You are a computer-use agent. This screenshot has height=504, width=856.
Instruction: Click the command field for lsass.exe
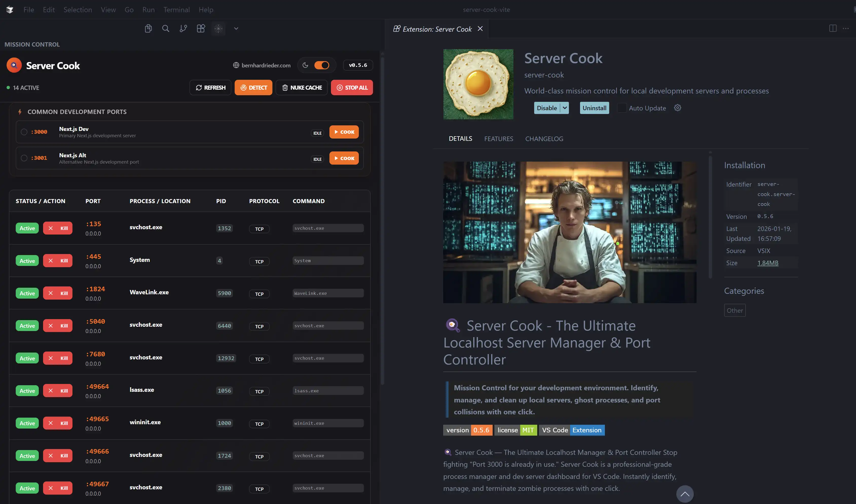tap(328, 391)
